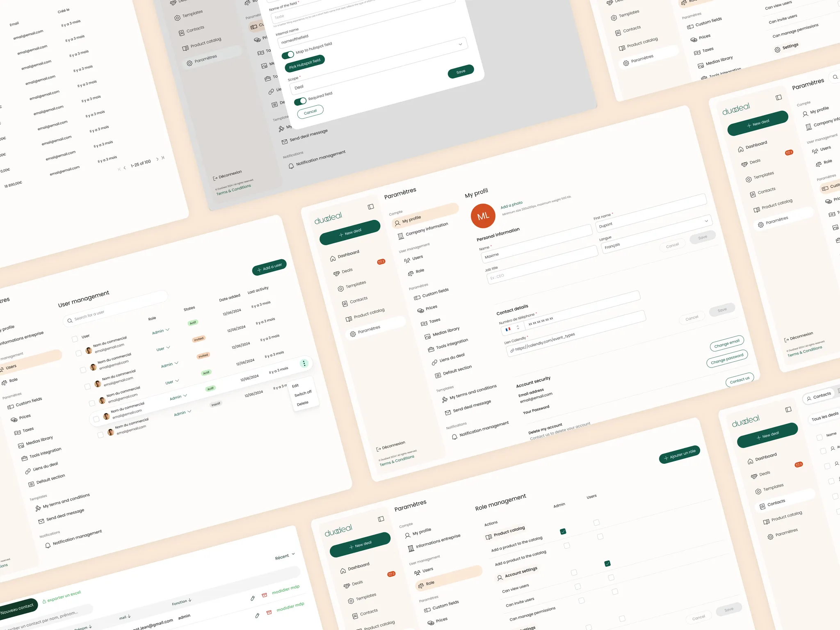Click Déconnexion logout icon in the My profil window
Viewport: 840px width, 630px height.
pos(378,449)
